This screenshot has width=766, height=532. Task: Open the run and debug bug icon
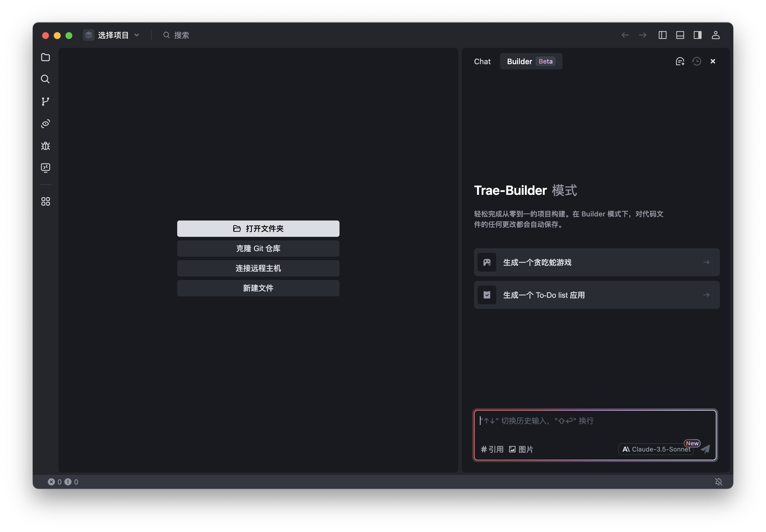45,146
